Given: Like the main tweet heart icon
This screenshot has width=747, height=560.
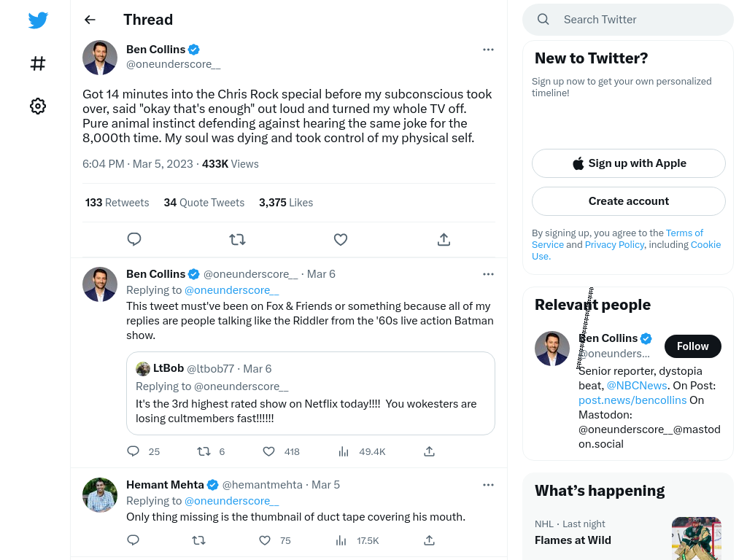Looking at the screenshot, I should (x=341, y=239).
